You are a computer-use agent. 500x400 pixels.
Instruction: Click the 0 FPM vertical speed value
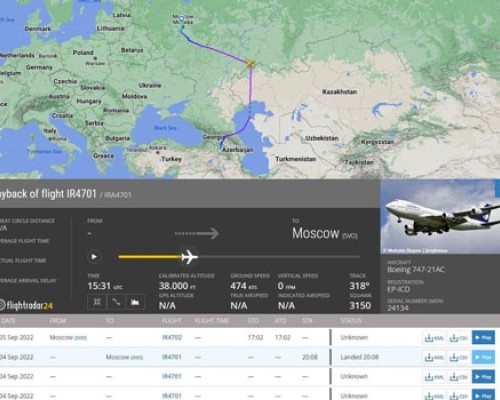[287, 286]
